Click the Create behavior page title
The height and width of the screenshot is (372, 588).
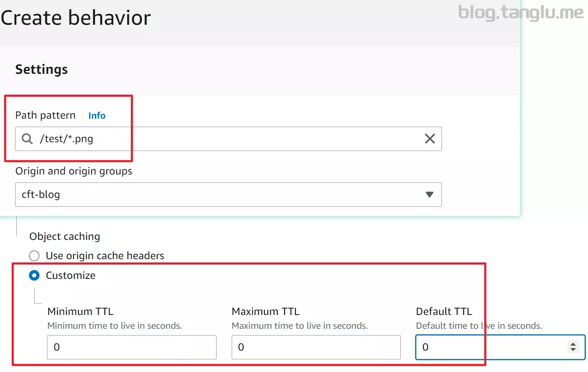click(x=76, y=18)
